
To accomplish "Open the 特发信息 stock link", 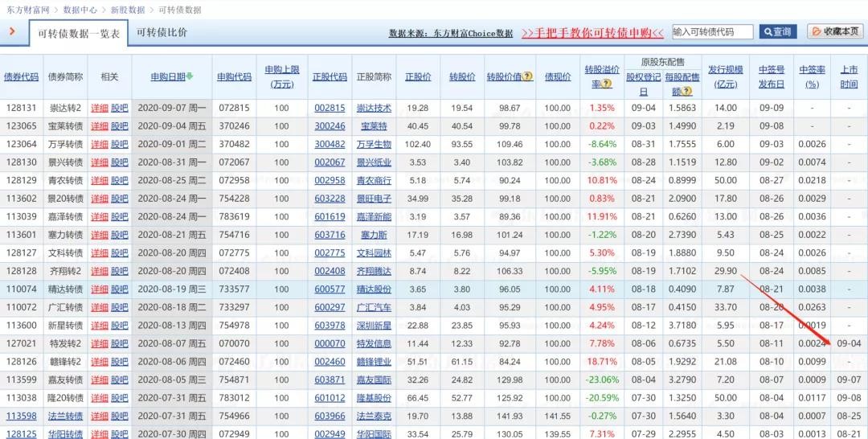I will [x=374, y=344].
